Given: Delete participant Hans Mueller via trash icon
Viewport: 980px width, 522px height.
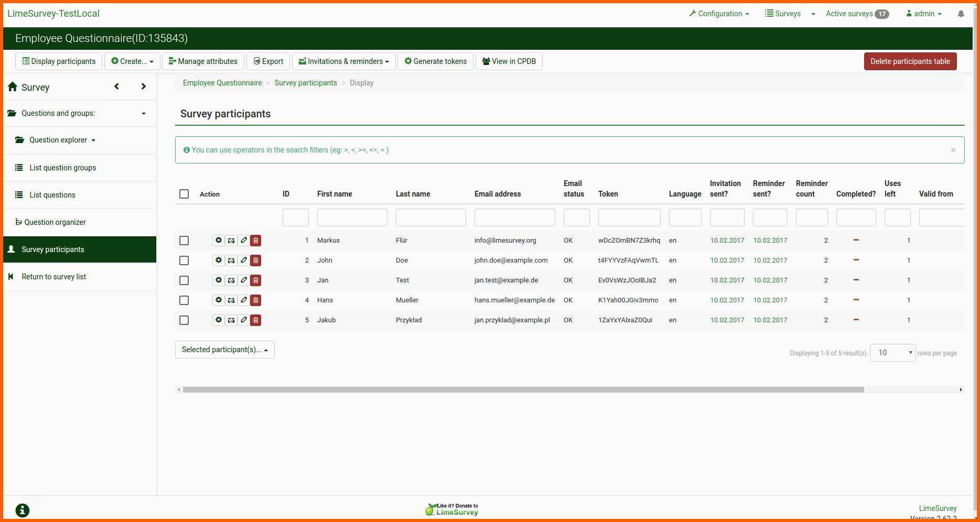Looking at the screenshot, I should click(x=256, y=300).
